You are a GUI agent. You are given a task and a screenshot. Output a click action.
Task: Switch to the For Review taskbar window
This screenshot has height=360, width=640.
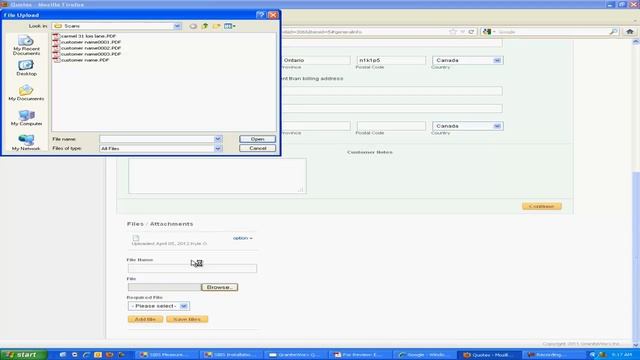[x=361, y=355]
